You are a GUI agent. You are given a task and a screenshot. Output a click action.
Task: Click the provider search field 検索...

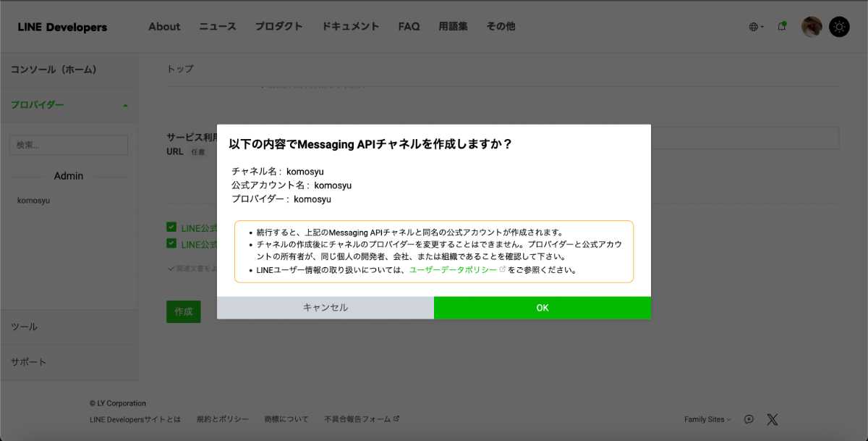(69, 145)
